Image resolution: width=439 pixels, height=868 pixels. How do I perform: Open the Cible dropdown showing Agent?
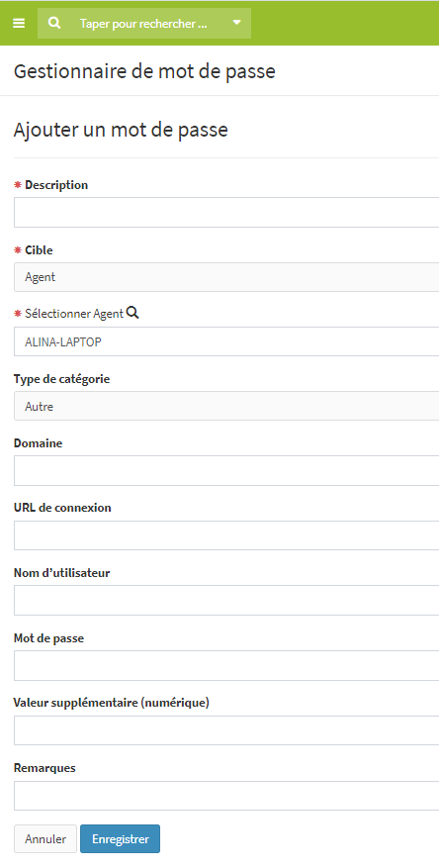pos(226,277)
